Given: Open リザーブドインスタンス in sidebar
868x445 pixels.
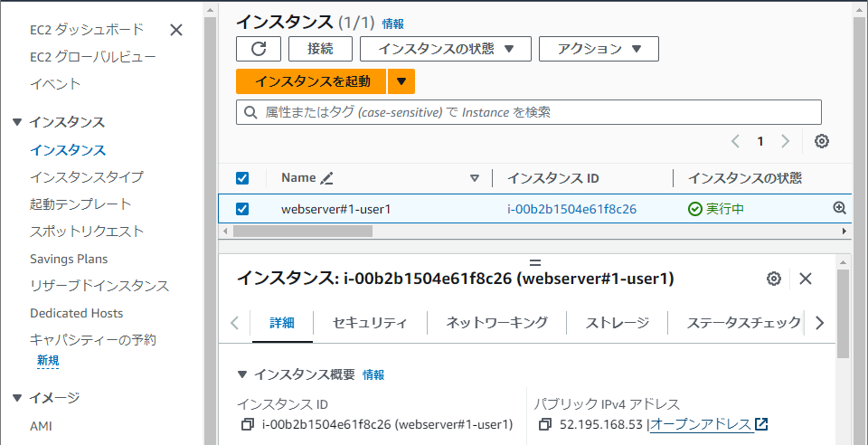Looking at the screenshot, I should click(x=99, y=286).
